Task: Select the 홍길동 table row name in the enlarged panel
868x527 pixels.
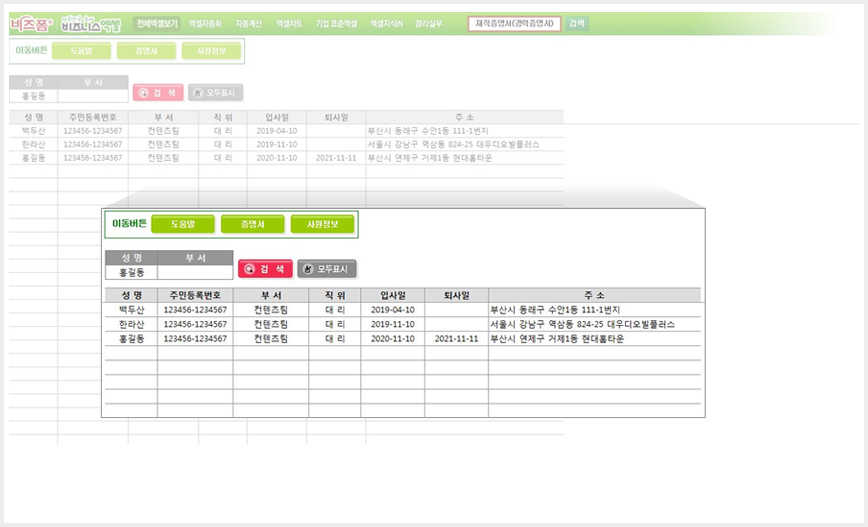Action: click(x=131, y=339)
